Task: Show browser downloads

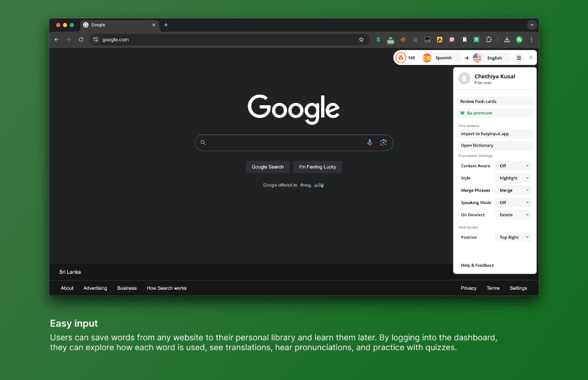Action: (507, 40)
